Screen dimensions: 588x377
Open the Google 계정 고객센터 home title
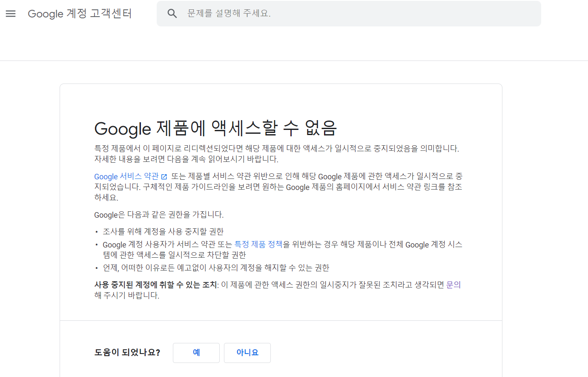pos(80,14)
